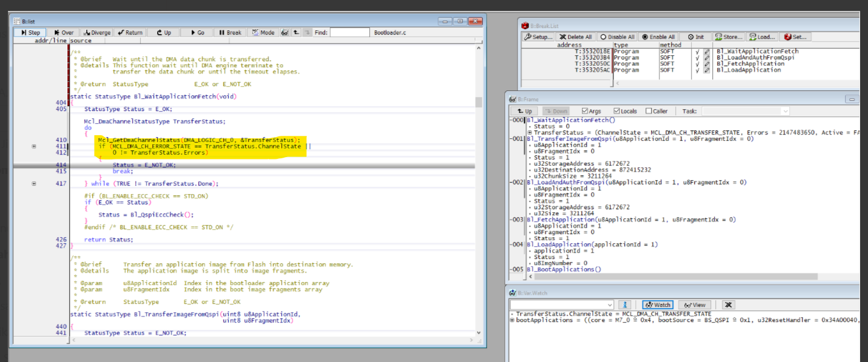Click the Over step button
The height and width of the screenshot is (362, 868).
64,33
